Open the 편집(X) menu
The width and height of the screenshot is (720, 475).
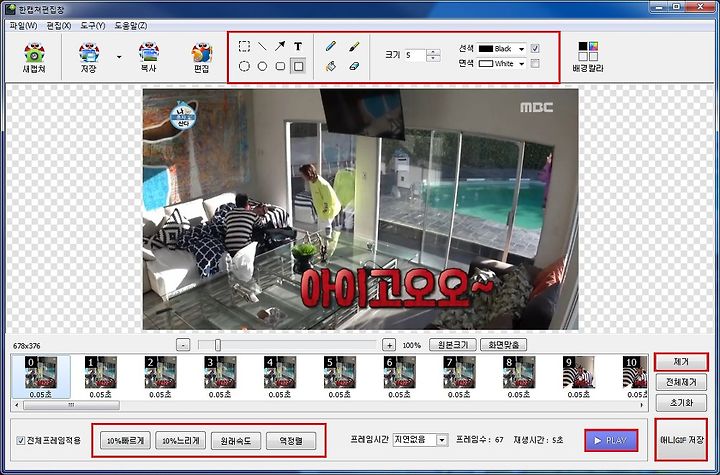(59, 26)
